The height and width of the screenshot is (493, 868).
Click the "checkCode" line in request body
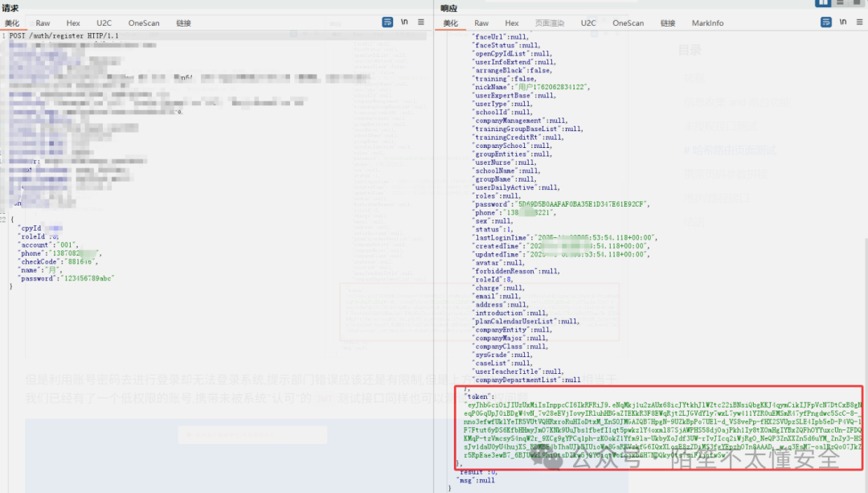coord(58,261)
